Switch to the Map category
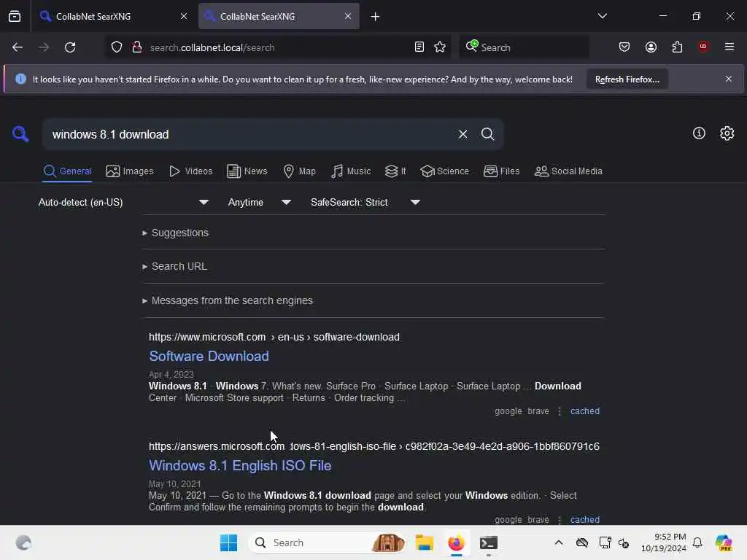The width and height of the screenshot is (747, 560). 299,171
